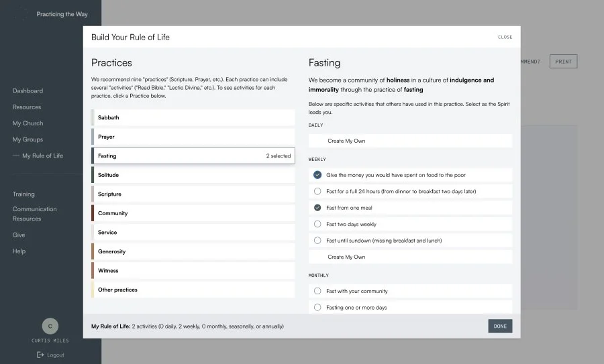Screen dimensions: 604x364
Task: Expand the Solitude practice activities
Action: pos(193,175)
